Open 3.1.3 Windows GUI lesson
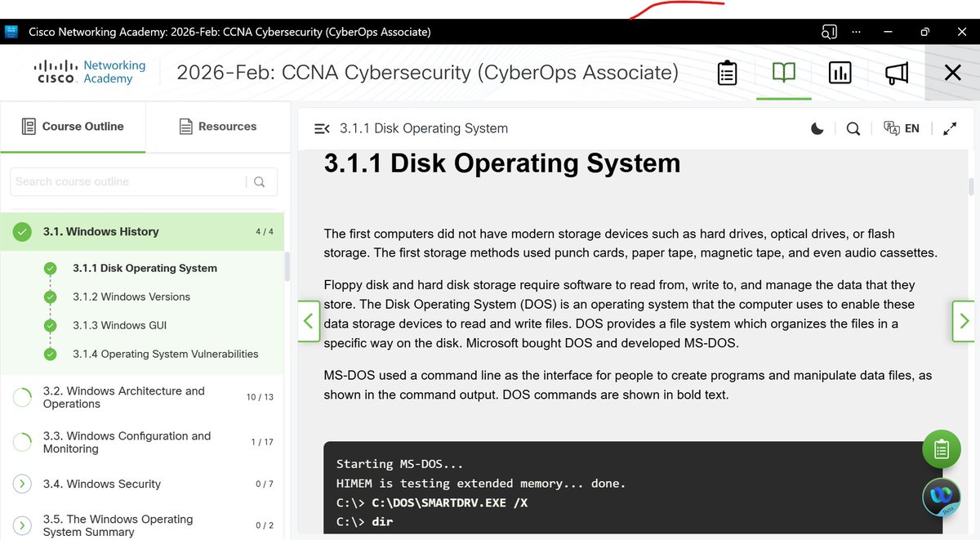This screenshot has height=540, width=980. coord(119,325)
